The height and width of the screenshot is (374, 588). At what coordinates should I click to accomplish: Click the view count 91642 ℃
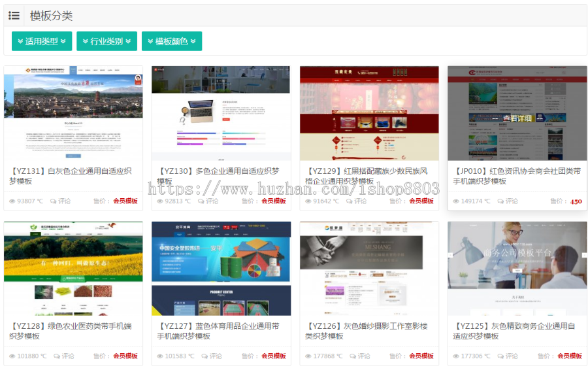coord(326,201)
